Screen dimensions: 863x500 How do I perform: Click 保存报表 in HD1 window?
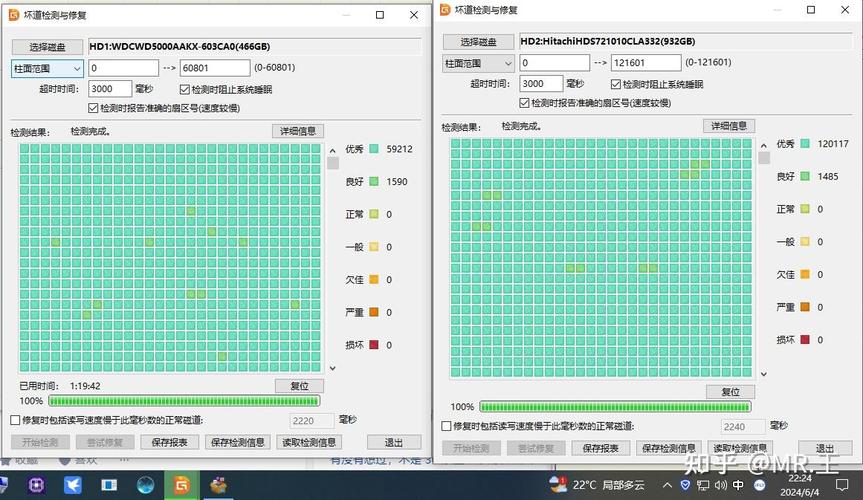(170, 442)
